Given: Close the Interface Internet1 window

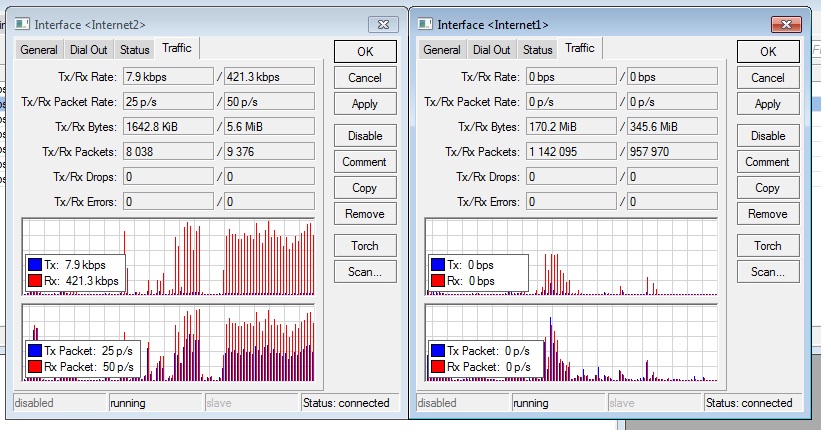Looking at the screenshot, I should pyautogui.click(x=786, y=24).
